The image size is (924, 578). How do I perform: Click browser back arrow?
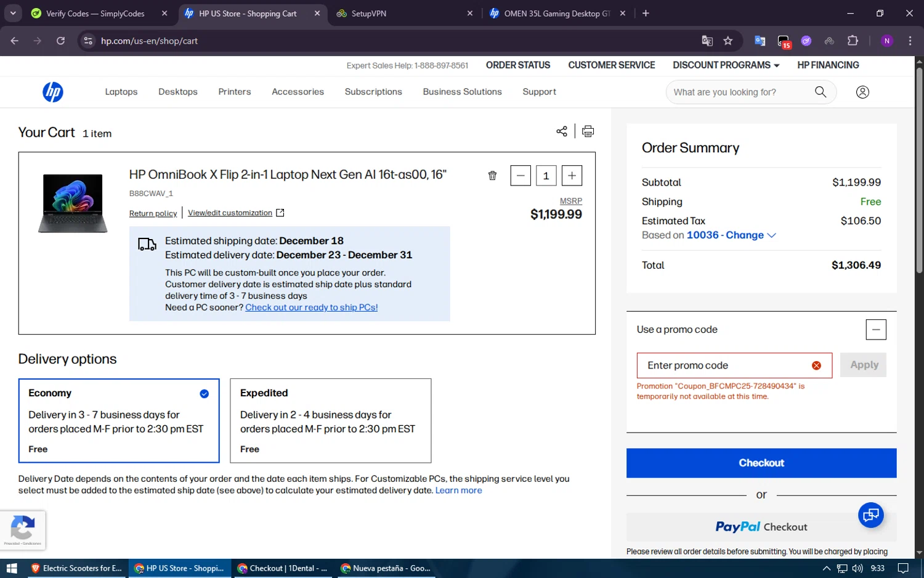click(x=15, y=41)
